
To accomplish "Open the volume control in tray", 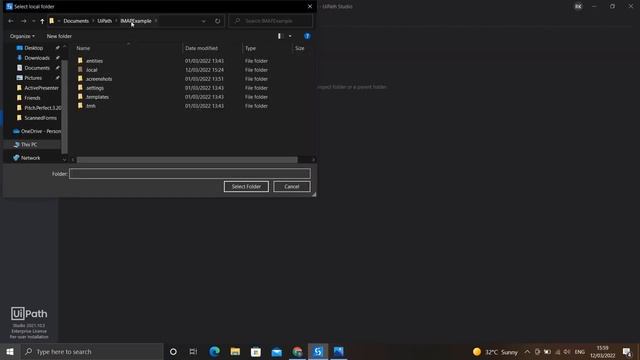I will 567,352.
